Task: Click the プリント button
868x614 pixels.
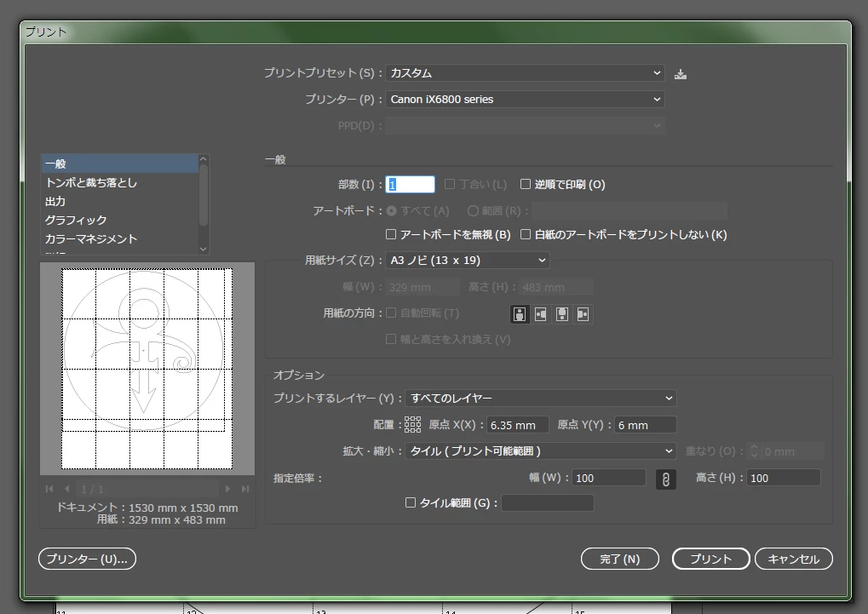Action: (x=710, y=559)
